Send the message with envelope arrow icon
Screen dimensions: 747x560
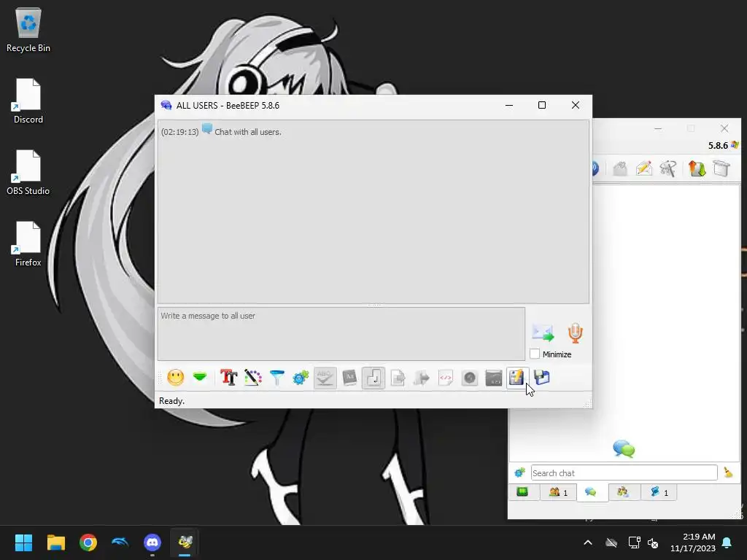543,333
